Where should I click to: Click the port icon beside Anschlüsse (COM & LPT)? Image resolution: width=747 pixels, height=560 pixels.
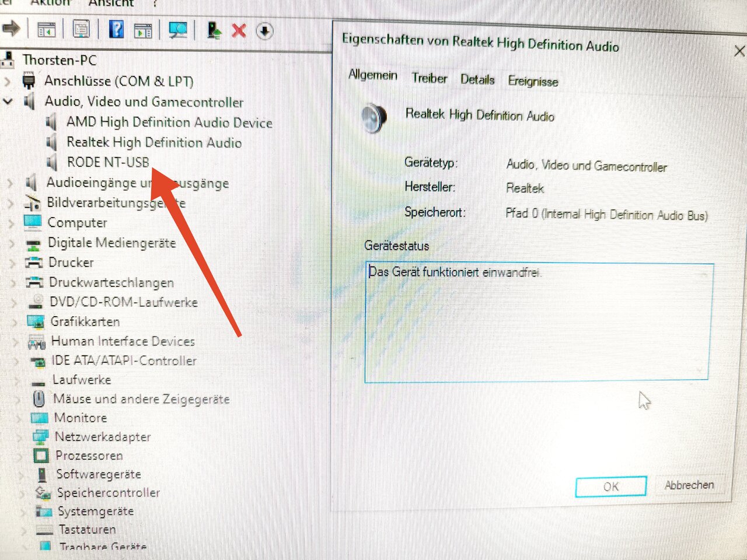click(29, 80)
